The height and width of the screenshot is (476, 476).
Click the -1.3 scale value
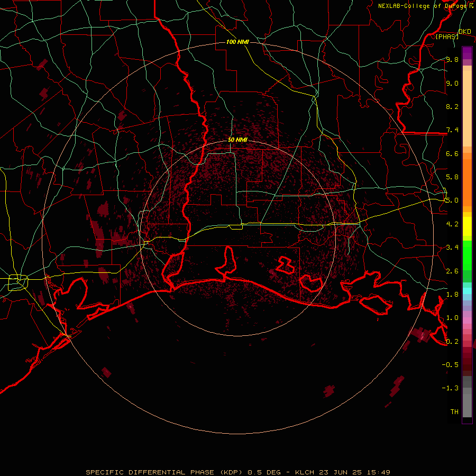tap(450, 388)
